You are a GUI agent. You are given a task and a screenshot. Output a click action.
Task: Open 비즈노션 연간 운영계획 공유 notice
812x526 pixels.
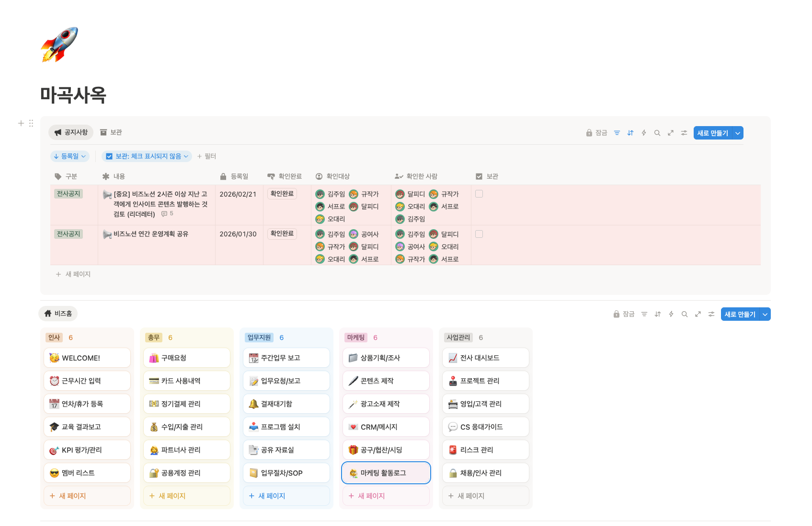pos(151,234)
